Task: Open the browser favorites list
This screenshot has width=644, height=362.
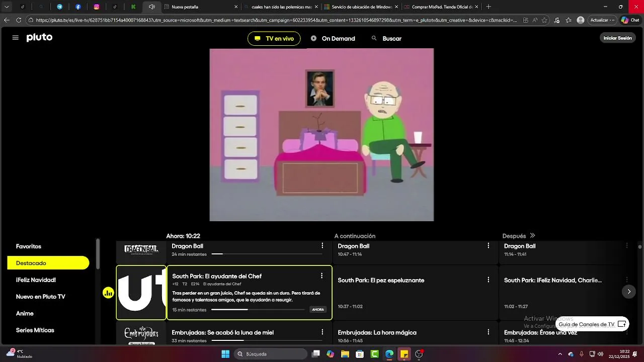Action: [x=569, y=20]
